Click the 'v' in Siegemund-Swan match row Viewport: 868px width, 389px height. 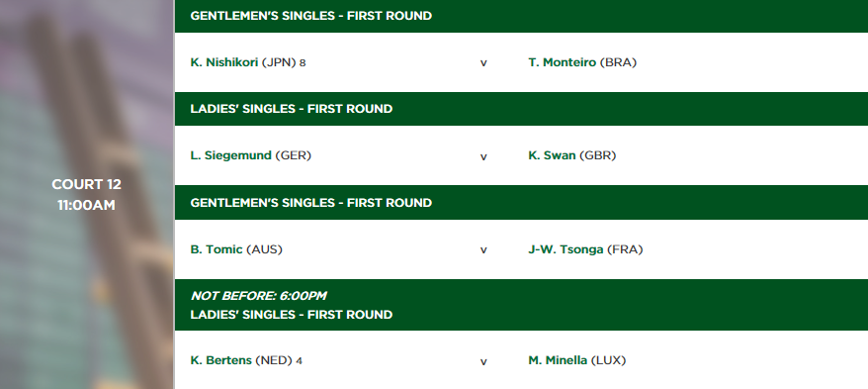(x=483, y=156)
